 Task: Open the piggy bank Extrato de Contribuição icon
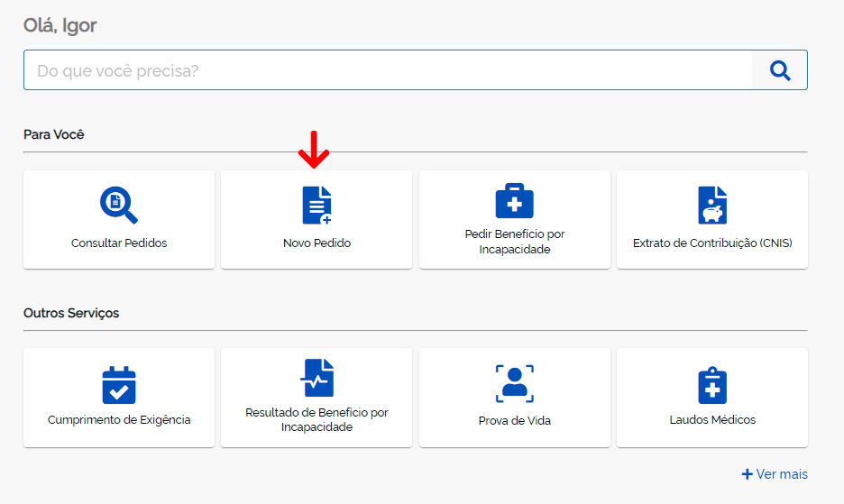point(712,205)
